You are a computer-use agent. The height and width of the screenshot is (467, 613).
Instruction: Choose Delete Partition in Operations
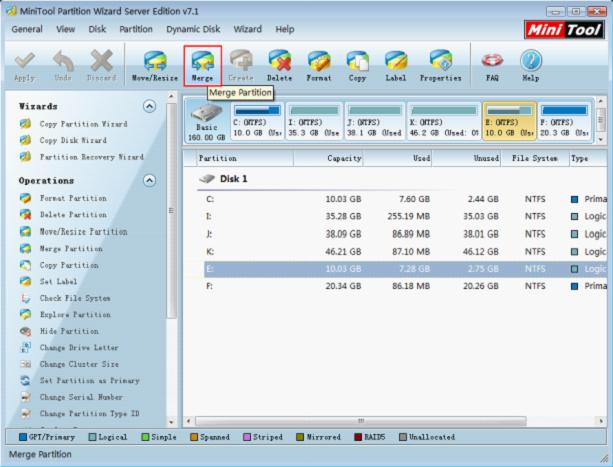point(73,215)
